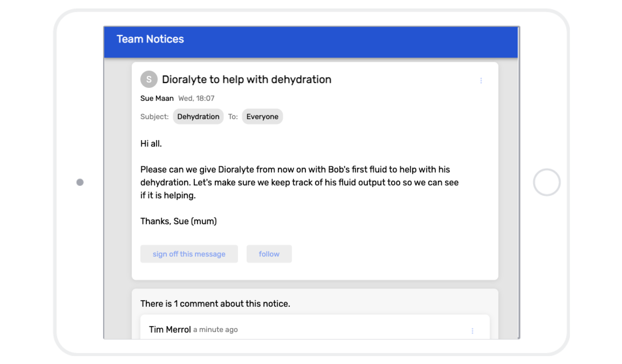The height and width of the screenshot is (364, 622).
Task: Click the follow button
Action: coord(269,254)
